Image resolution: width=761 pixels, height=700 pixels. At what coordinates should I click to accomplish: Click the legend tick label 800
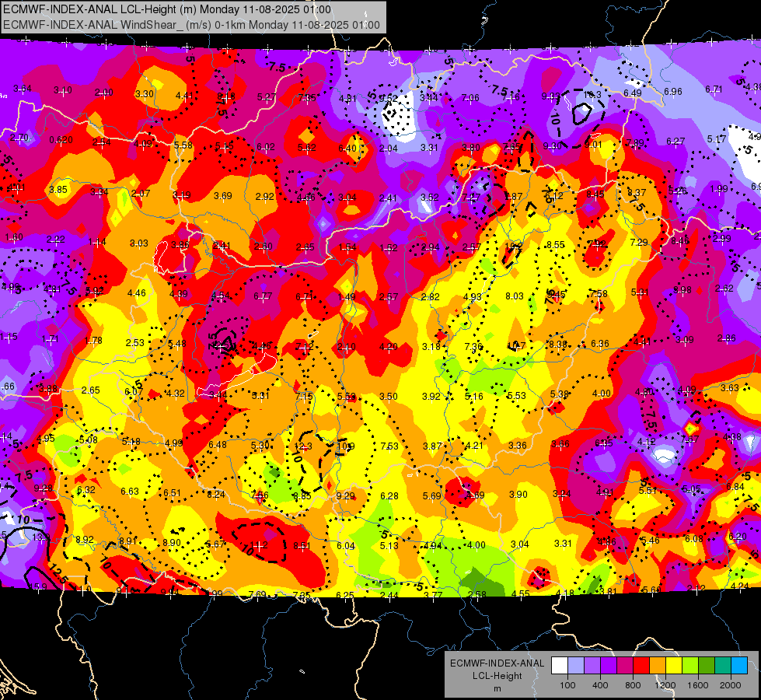pos(633,685)
